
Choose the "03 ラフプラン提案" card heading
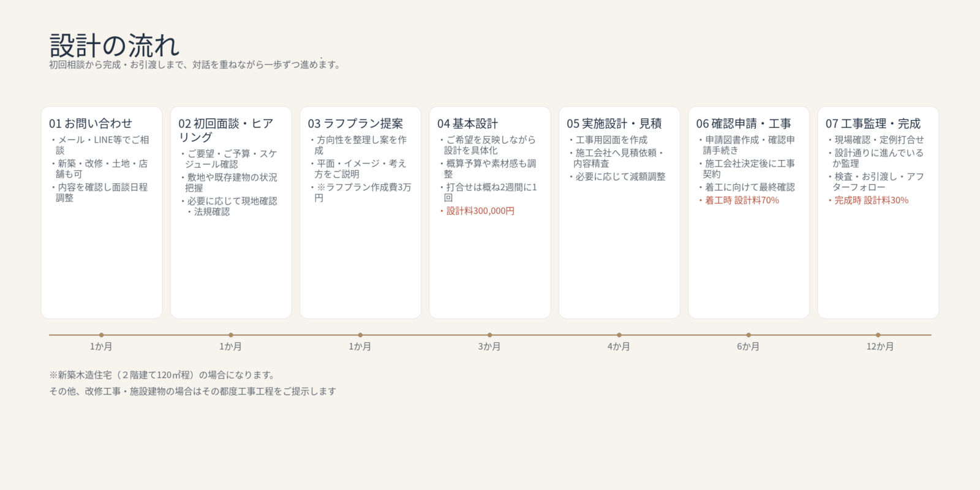355,124
